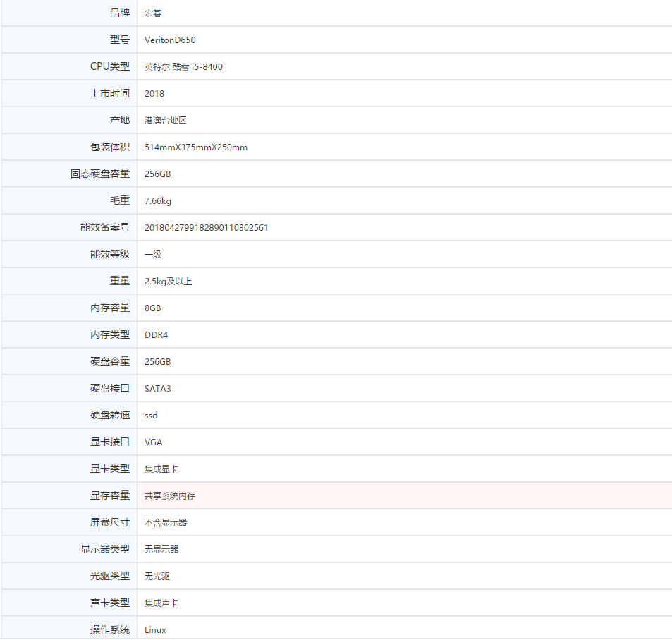This screenshot has width=672, height=640.
Task: Select CPU value 英特尔 酷睿 i5-8400
Action: pyautogui.click(x=183, y=67)
